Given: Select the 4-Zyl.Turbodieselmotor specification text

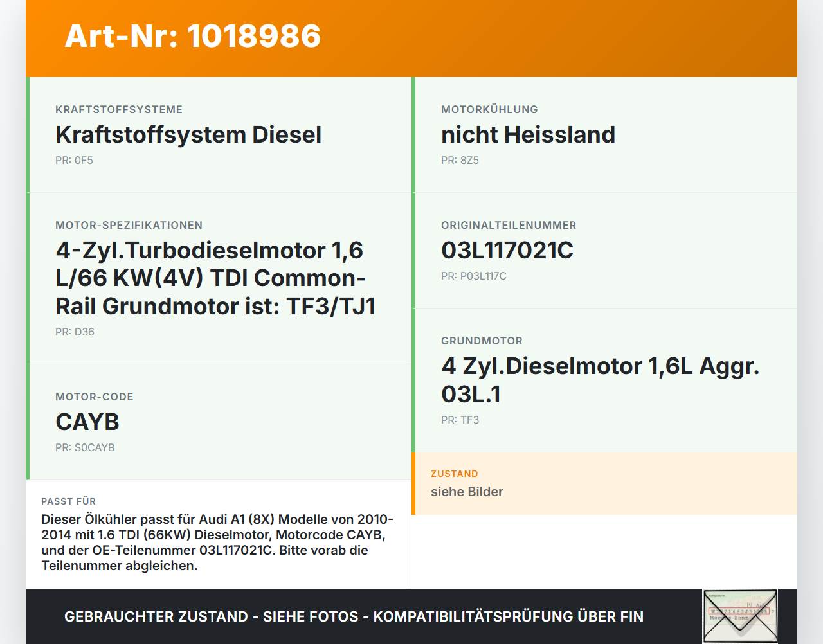Looking at the screenshot, I should click(x=215, y=278).
